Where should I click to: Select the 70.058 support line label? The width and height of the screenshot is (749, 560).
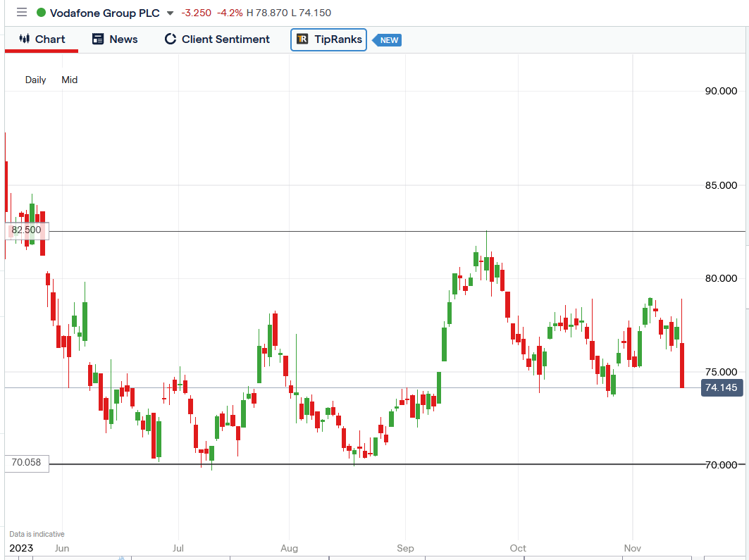[27, 463]
